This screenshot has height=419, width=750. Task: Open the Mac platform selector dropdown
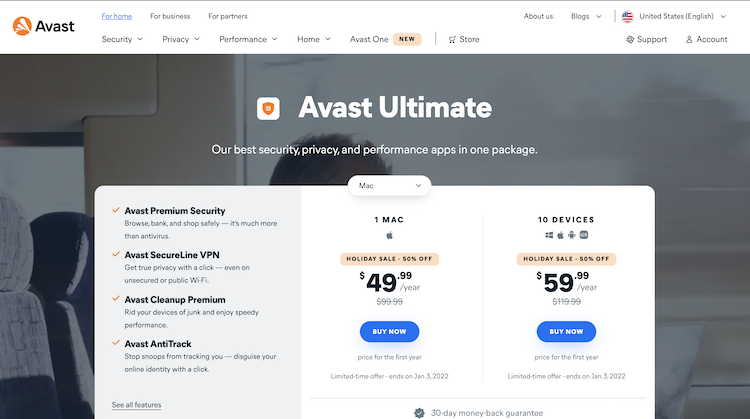click(x=390, y=185)
